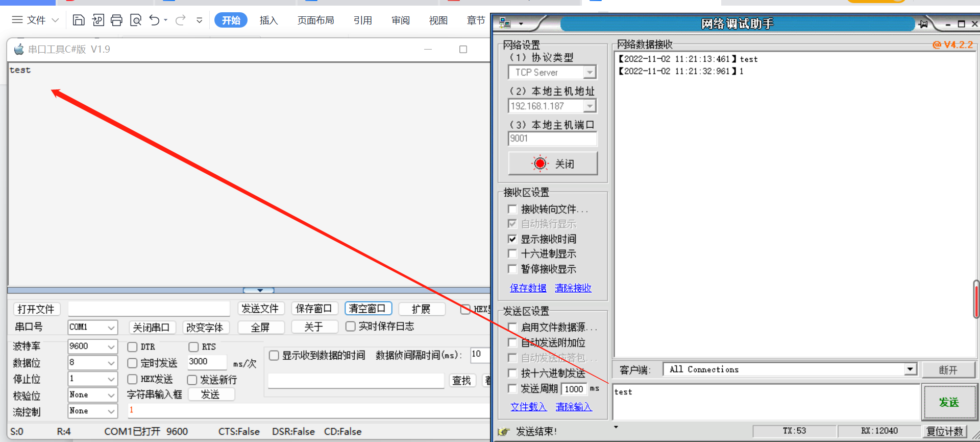Open the 波特率 9600 dropdown
The width and height of the screenshot is (980, 442).
111,346
